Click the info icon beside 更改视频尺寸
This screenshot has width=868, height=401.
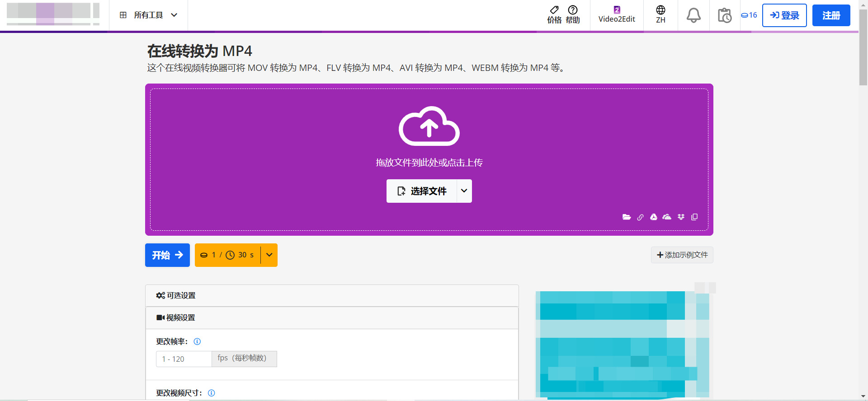[x=211, y=393]
